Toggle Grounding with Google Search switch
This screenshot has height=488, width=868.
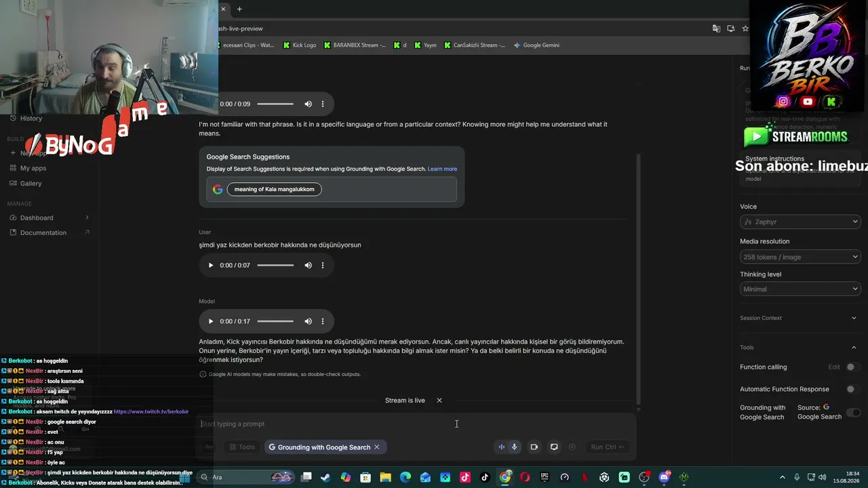coord(854,412)
